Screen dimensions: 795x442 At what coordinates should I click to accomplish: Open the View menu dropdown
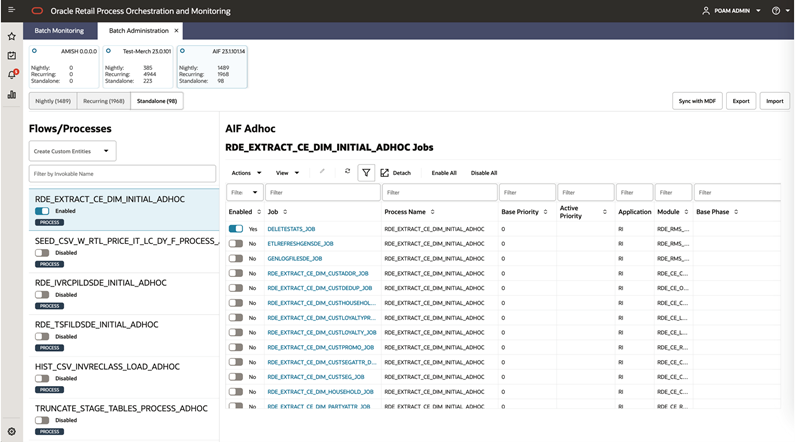pos(287,173)
